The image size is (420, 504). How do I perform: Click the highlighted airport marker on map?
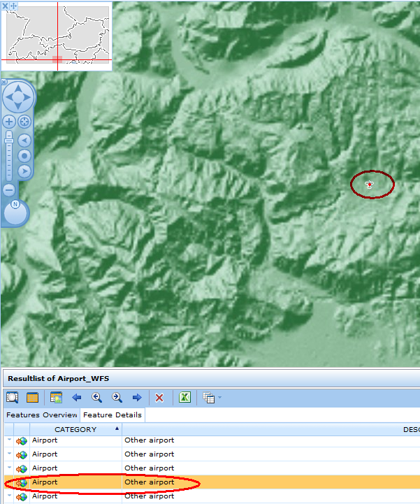(x=370, y=185)
